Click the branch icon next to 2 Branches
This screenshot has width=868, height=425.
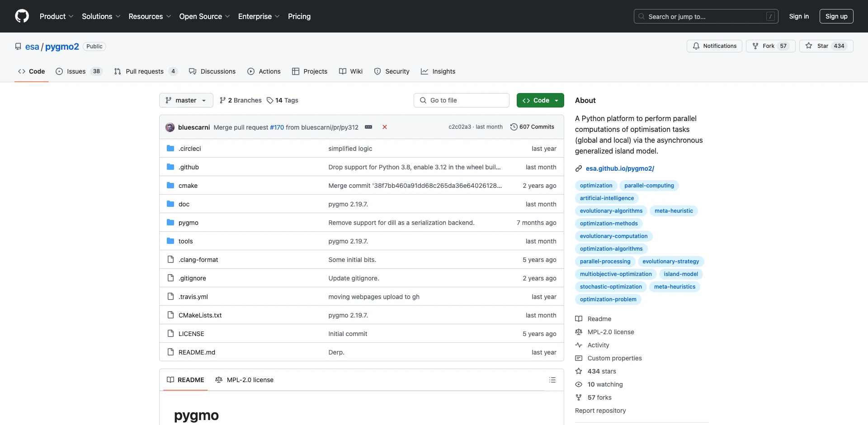[x=222, y=100]
